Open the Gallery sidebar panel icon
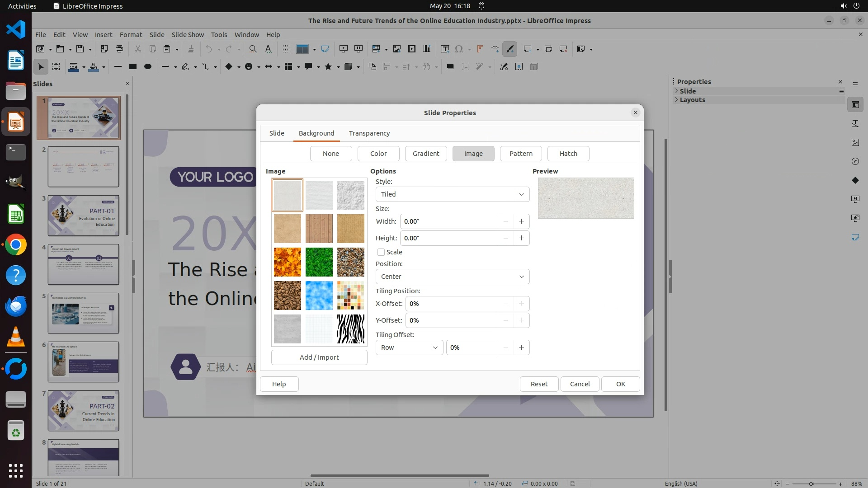Viewport: 868px width, 488px height. click(855, 142)
